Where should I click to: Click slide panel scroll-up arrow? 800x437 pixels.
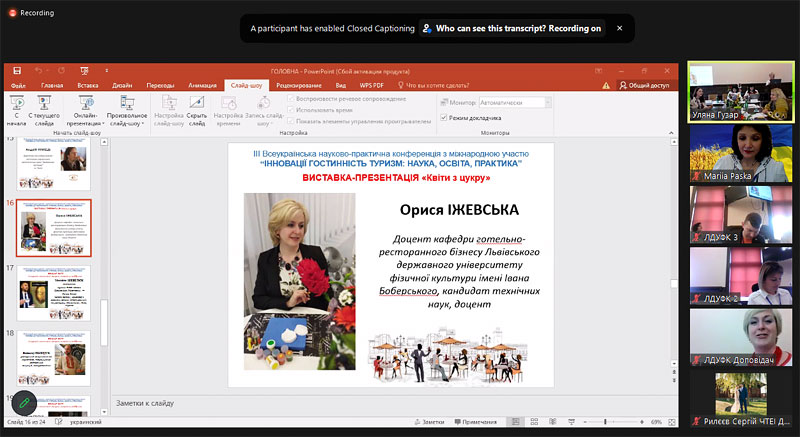coord(104,142)
